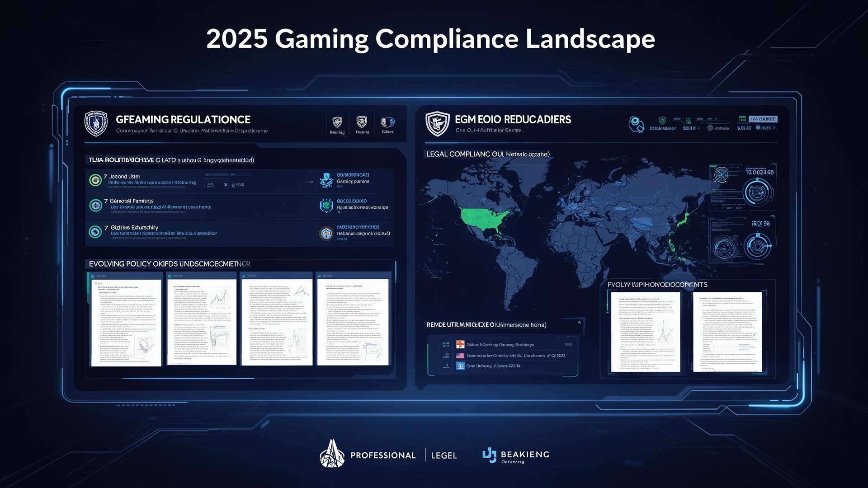Image resolution: width=868 pixels, height=488 pixels.
Task: Click the green globe icon beside Jacond Uster
Action: pyautogui.click(x=95, y=181)
